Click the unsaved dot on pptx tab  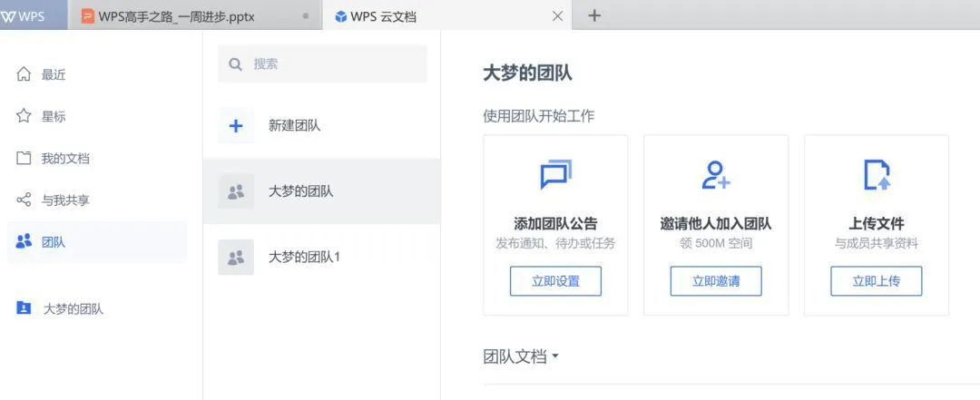click(x=306, y=16)
